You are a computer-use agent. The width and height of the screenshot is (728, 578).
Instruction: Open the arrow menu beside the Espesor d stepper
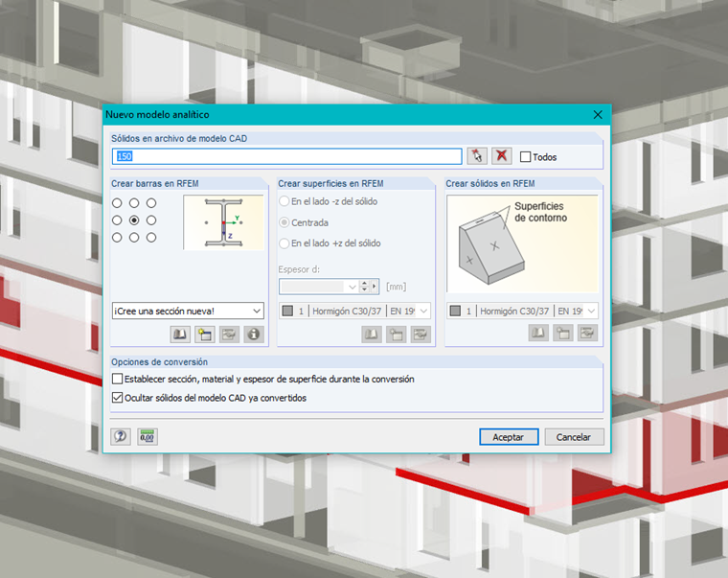375,287
